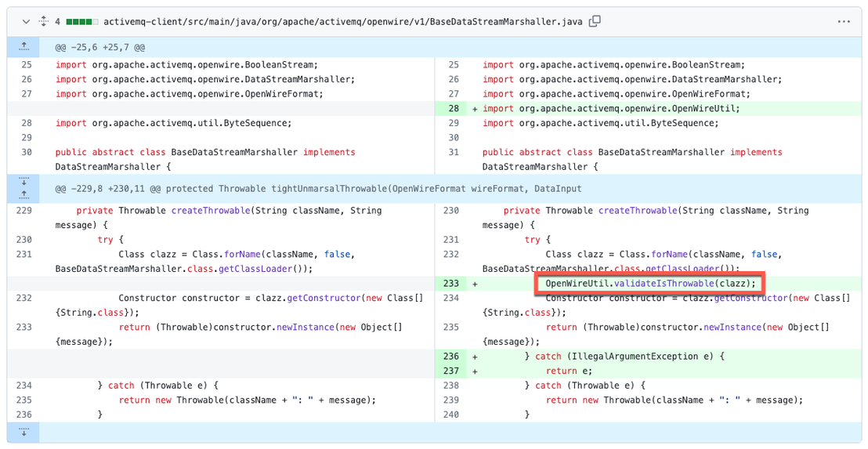Screen dimensions: 868x449
Task: Collapse the BaseDataStreamMarshaller.java file diff
Action: click(26, 22)
